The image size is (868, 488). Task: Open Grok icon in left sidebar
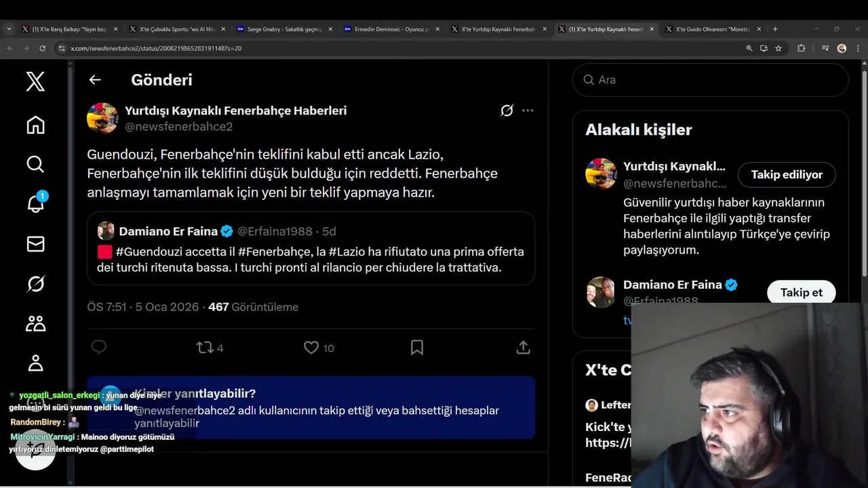tap(35, 284)
